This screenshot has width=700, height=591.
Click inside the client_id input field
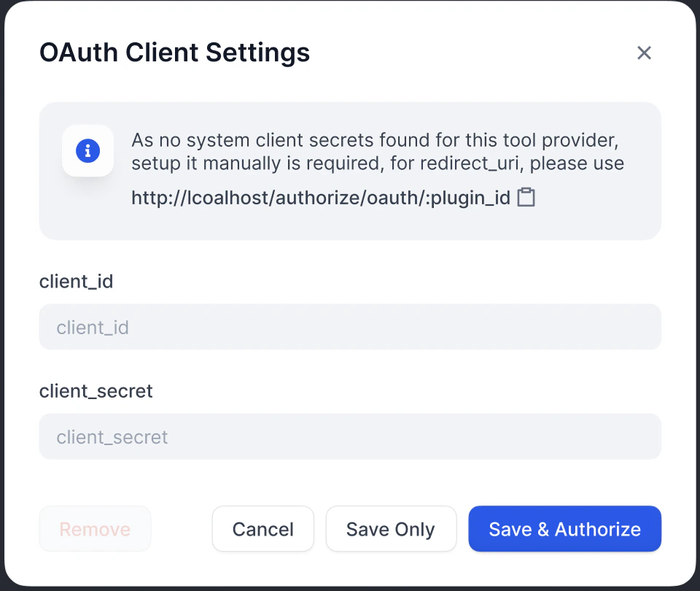[350, 327]
